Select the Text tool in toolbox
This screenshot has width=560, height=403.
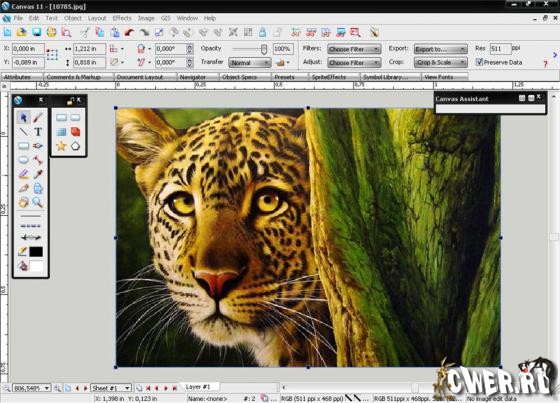coord(38,132)
